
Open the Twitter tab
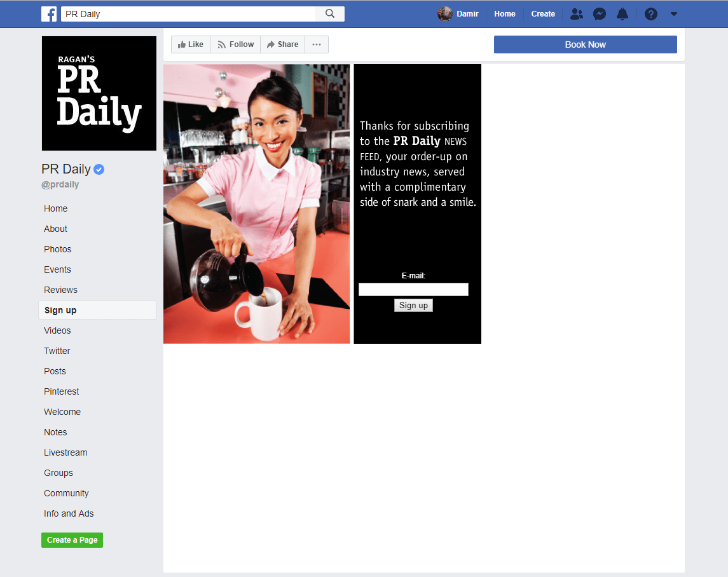[x=57, y=351]
